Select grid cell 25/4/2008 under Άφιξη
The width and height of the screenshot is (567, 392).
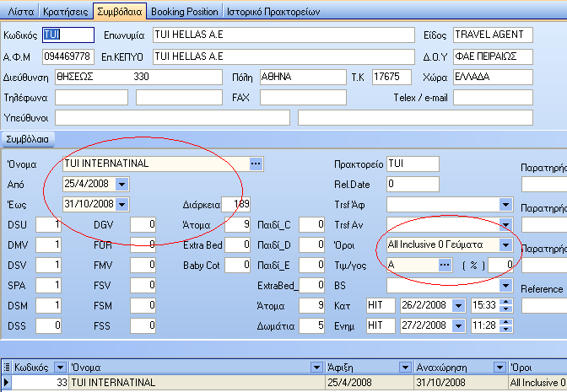pyautogui.click(x=370, y=383)
